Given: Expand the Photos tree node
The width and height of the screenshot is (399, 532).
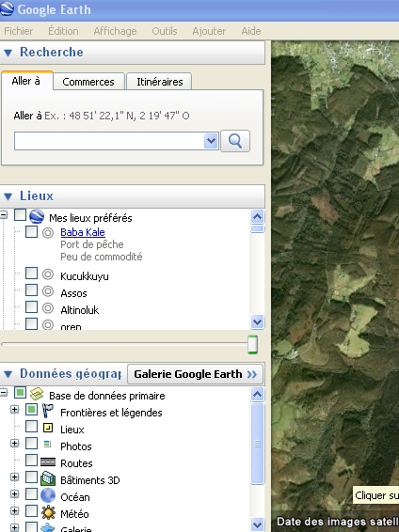Looking at the screenshot, I should point(14,444).
